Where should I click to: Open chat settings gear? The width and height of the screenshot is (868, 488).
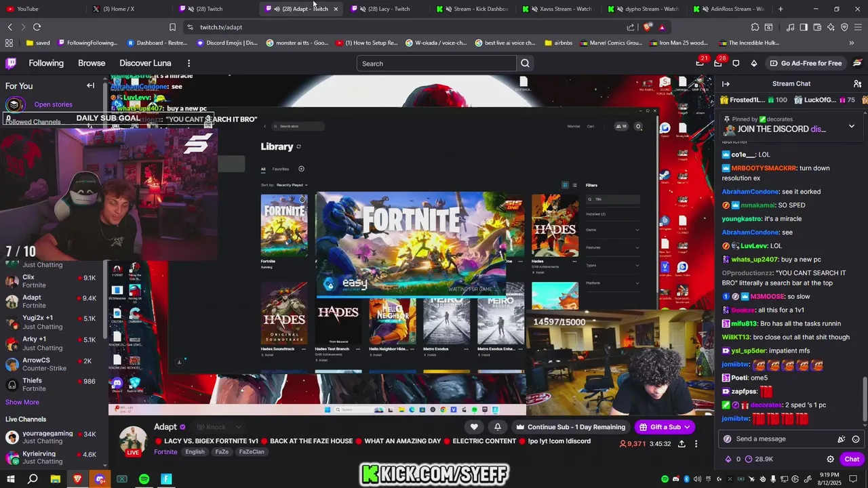830,459
